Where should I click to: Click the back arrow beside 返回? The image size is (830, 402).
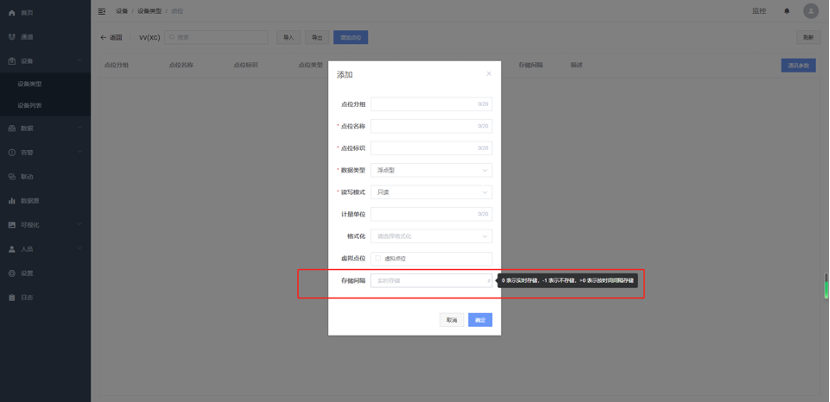point(103,37)
